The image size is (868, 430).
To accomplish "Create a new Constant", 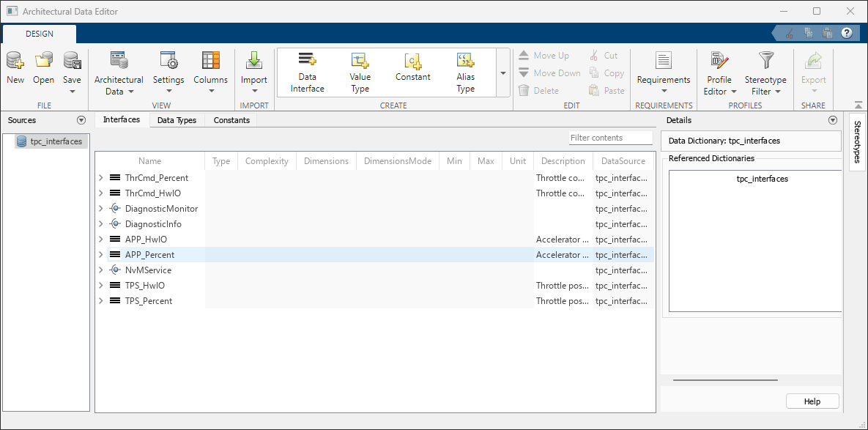I will point(412,67).
